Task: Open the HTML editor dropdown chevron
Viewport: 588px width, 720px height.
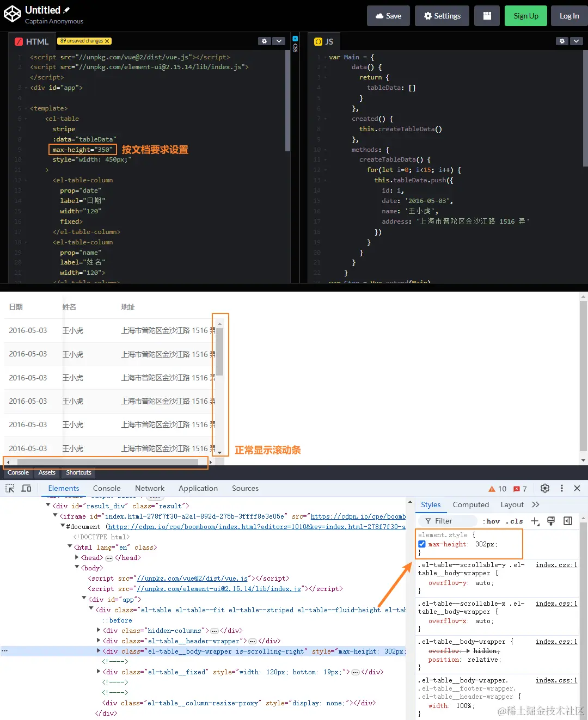Action: [279, 41]
